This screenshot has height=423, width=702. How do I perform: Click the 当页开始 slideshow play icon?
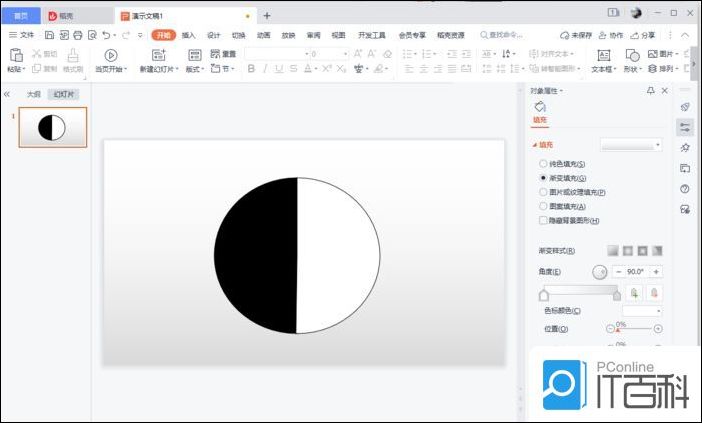click(110, 55)
